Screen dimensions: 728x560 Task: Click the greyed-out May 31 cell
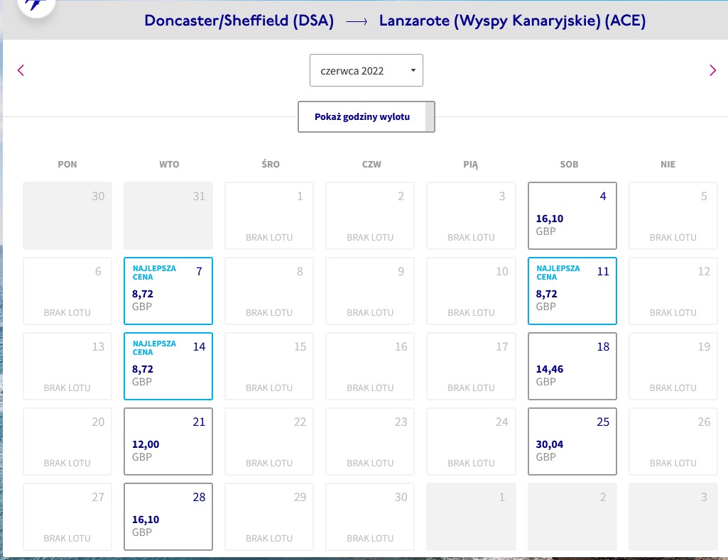click(168, 216)
